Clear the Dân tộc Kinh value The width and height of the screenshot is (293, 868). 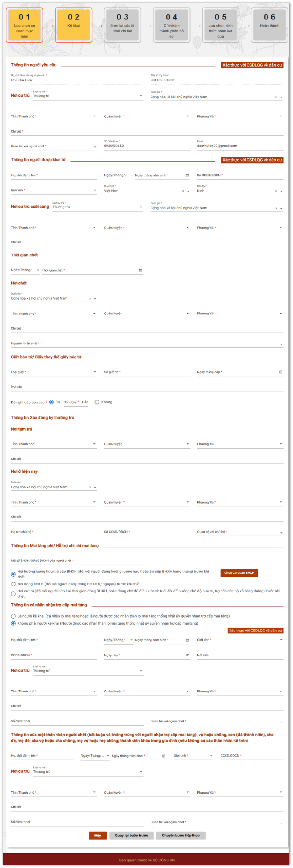click(x=276, y=191)
